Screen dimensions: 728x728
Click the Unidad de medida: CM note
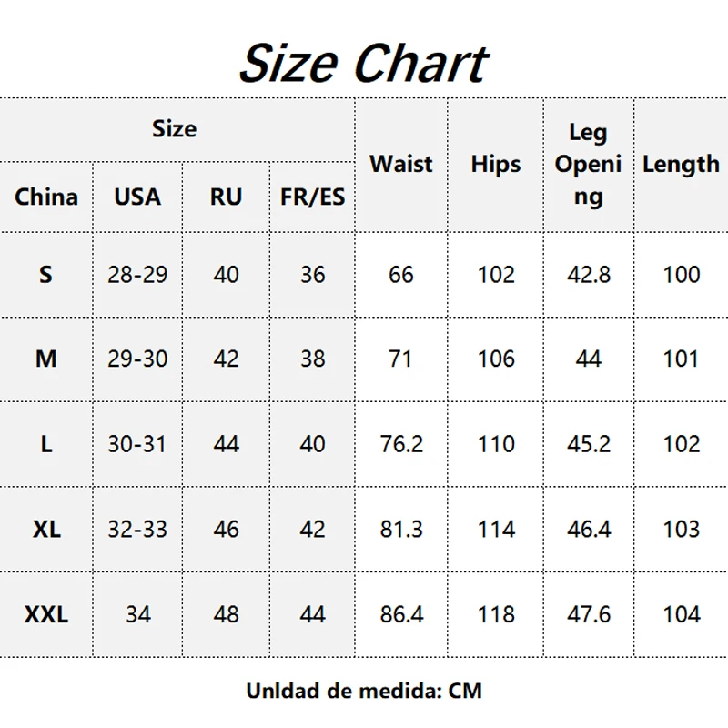point(364,691)
